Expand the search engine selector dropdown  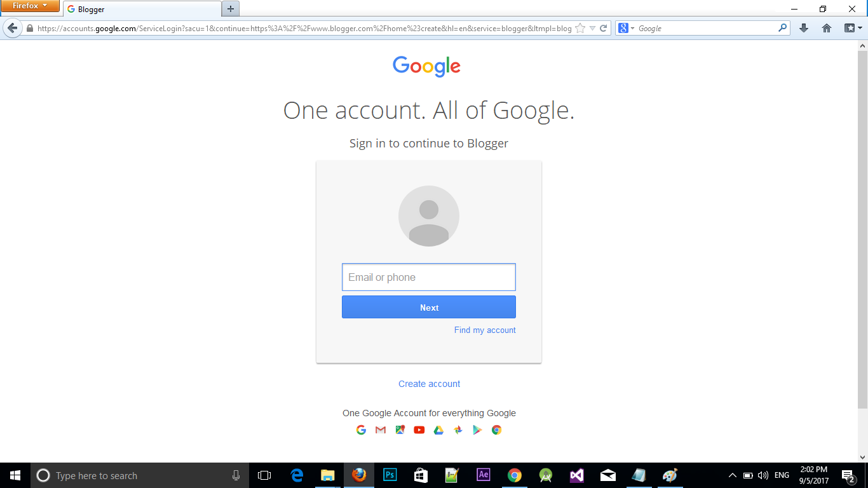pyautogui.click(x=627, y=28)
